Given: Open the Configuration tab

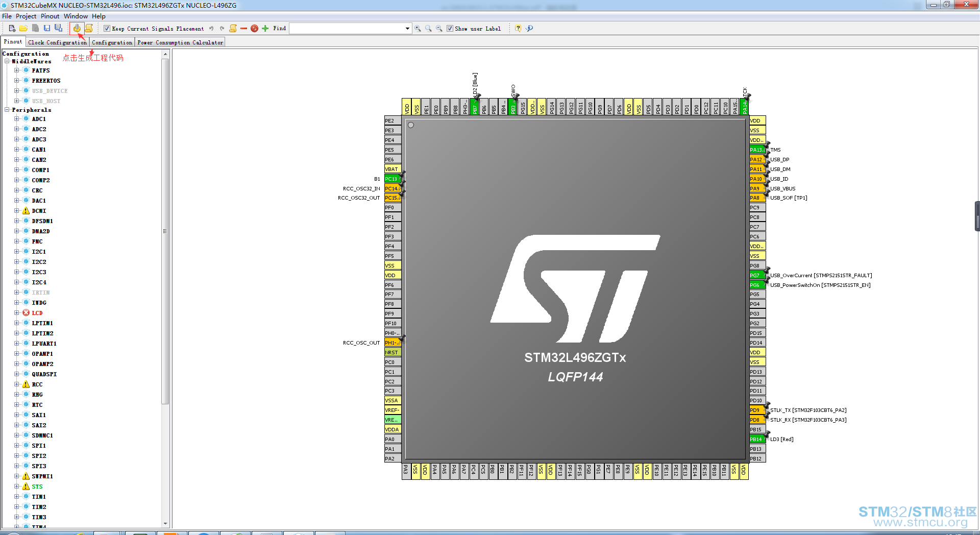Looking at the screenshot, I should point(112,42).
